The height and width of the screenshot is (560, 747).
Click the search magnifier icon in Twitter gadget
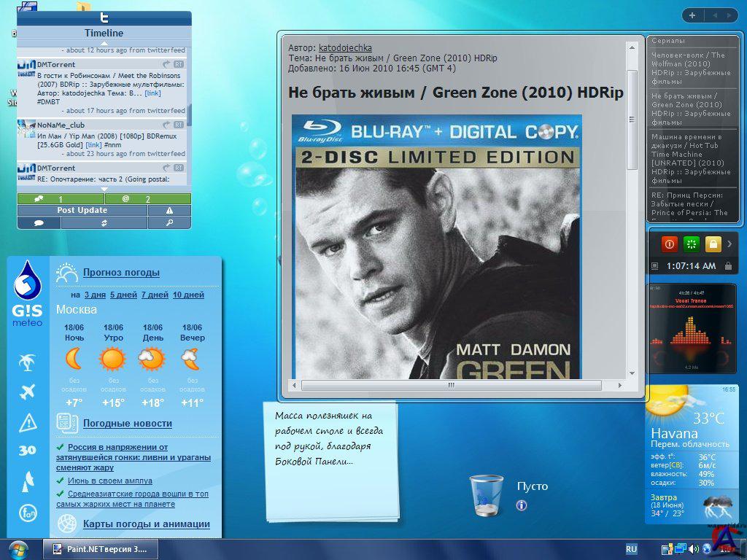point(169,223)
